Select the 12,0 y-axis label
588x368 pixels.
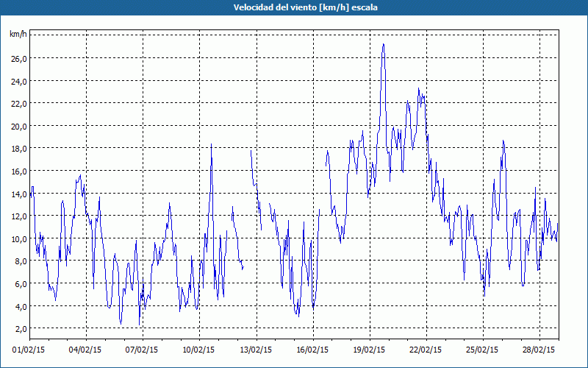tap(19, 216)
